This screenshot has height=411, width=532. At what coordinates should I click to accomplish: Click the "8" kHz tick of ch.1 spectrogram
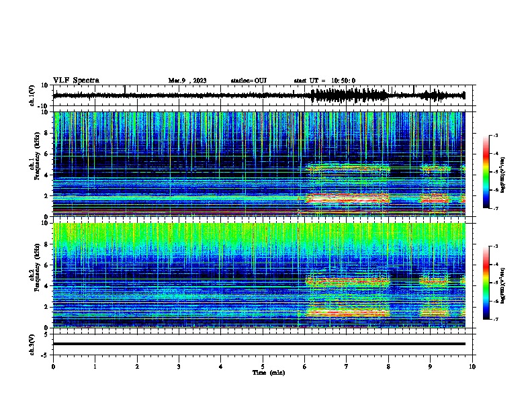(x=46, y=133)
